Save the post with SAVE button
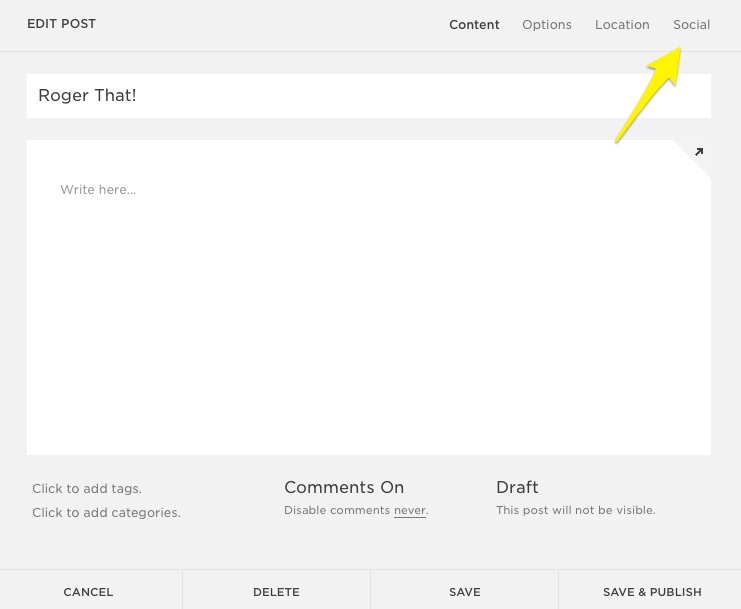 [464, 592]
